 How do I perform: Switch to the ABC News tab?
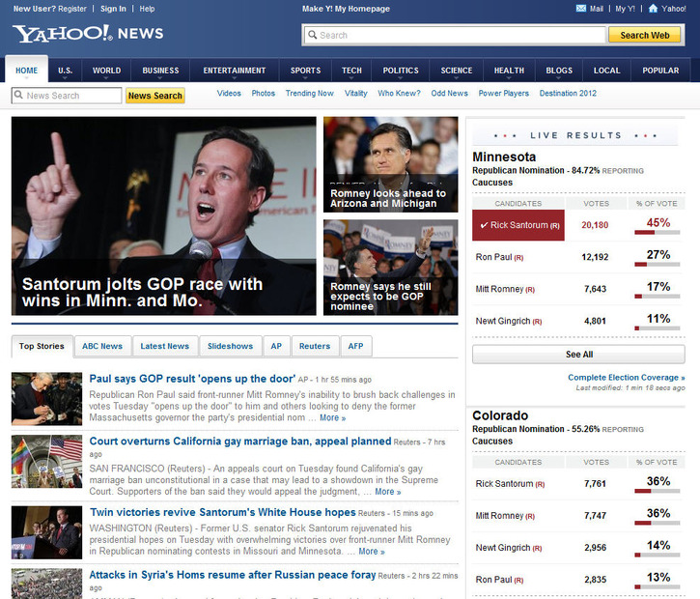(102, 346)
